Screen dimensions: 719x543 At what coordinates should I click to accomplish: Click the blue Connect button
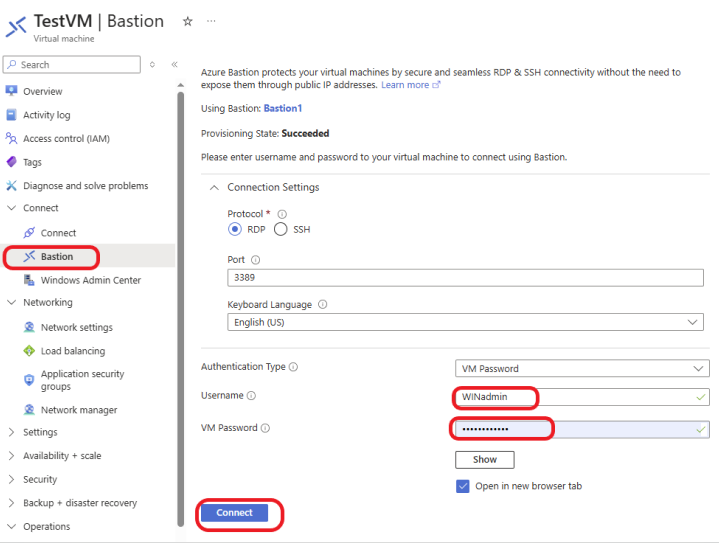(x=234, y=513)
